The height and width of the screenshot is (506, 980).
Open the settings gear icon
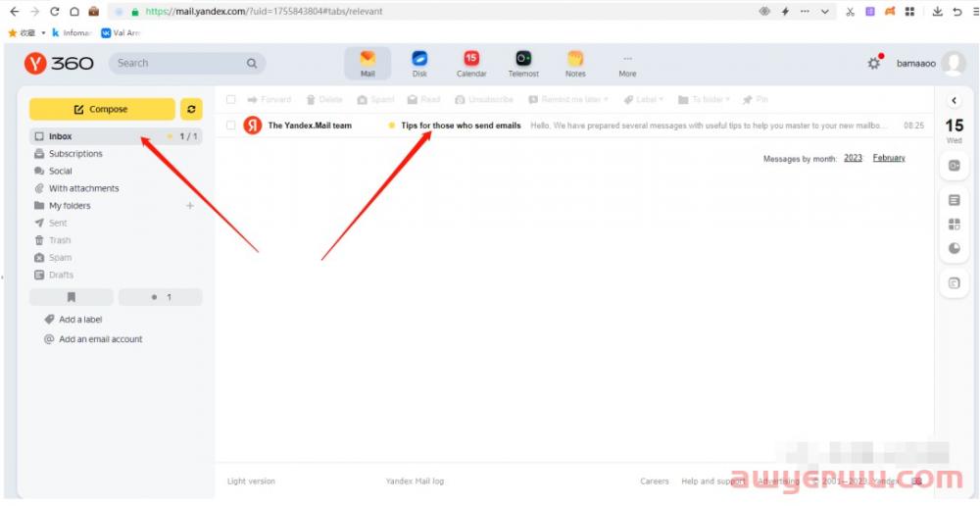point(873,64)
